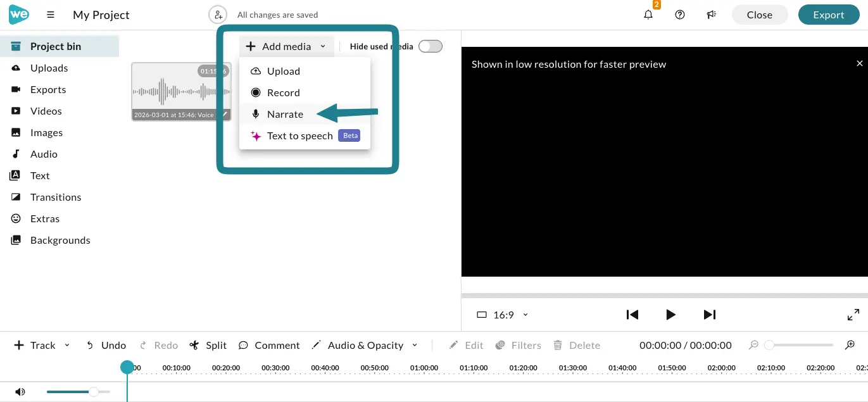Open the Audio & Opacity dropdown
868x402 pixels.
pos(365,345)
